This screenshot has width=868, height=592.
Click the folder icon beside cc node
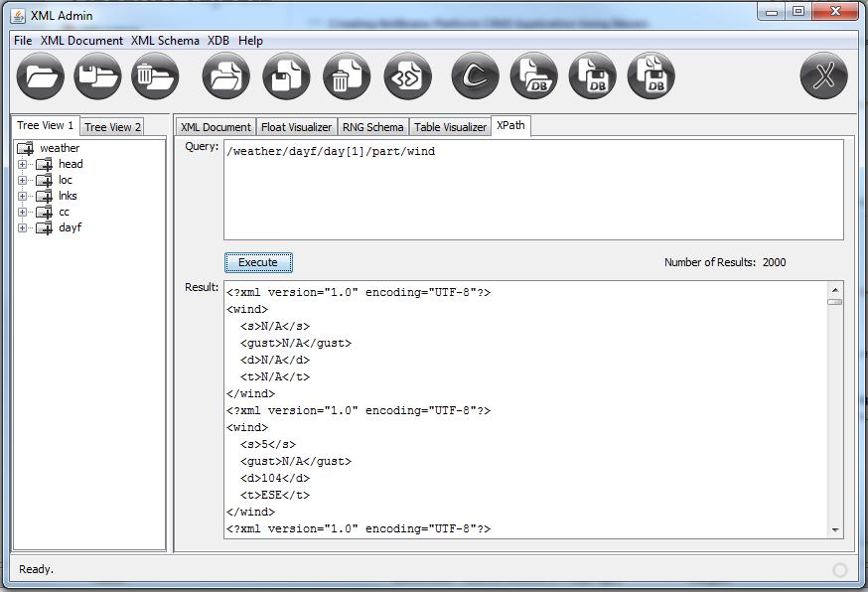[45, 213]
